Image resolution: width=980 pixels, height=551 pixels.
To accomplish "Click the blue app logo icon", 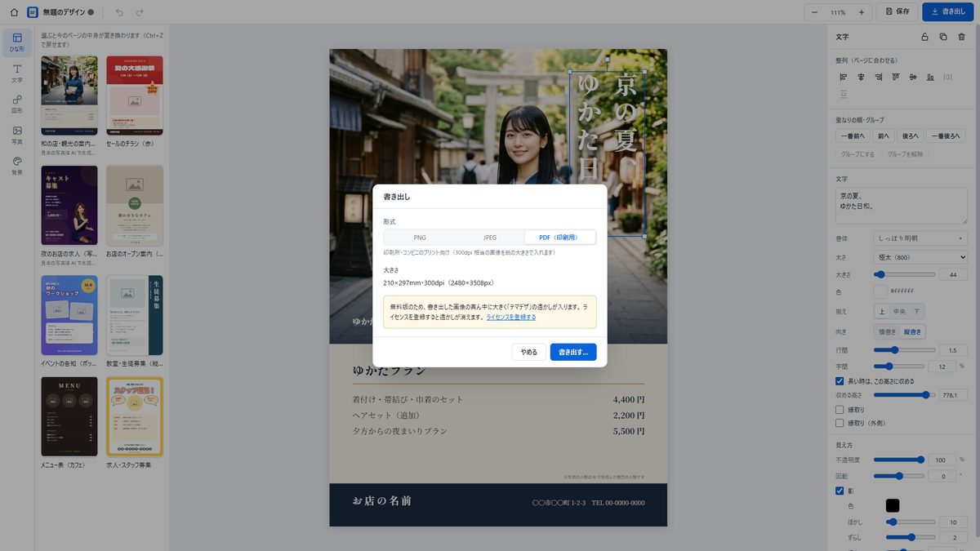I will [x=33, y=12].
